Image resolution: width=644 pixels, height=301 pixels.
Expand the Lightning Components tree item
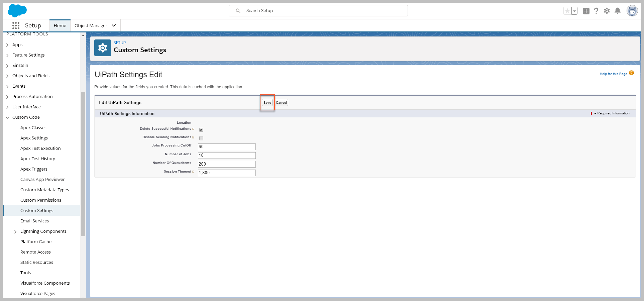point(15,231)
